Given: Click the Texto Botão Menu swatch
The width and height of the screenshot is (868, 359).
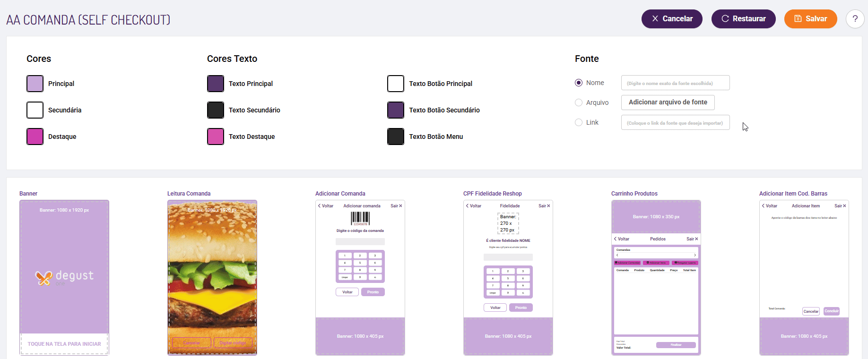Looking at the screenshot, I should pyautogui.click(x=396, y=137).
